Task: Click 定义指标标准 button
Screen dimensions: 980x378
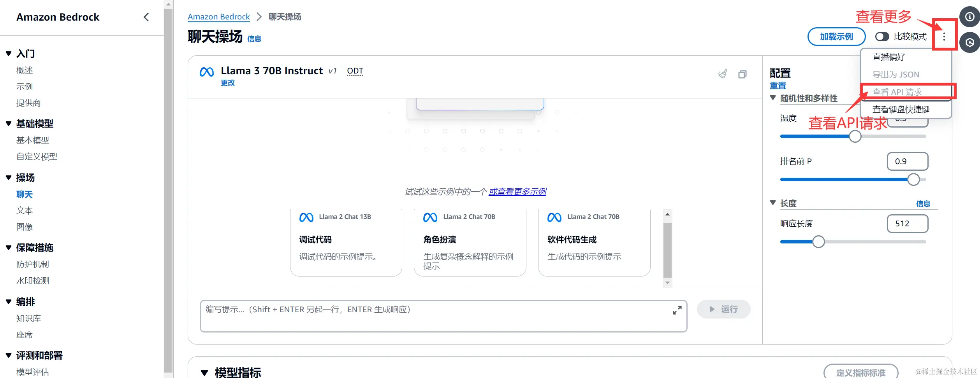Action: pos(860,372)
